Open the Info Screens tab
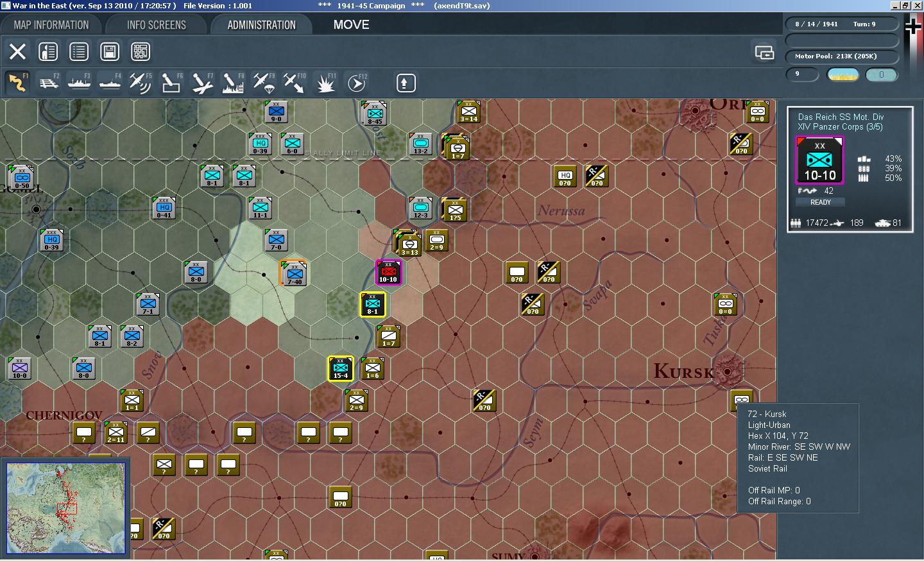924x562 pixels. [x=157, y=25]
